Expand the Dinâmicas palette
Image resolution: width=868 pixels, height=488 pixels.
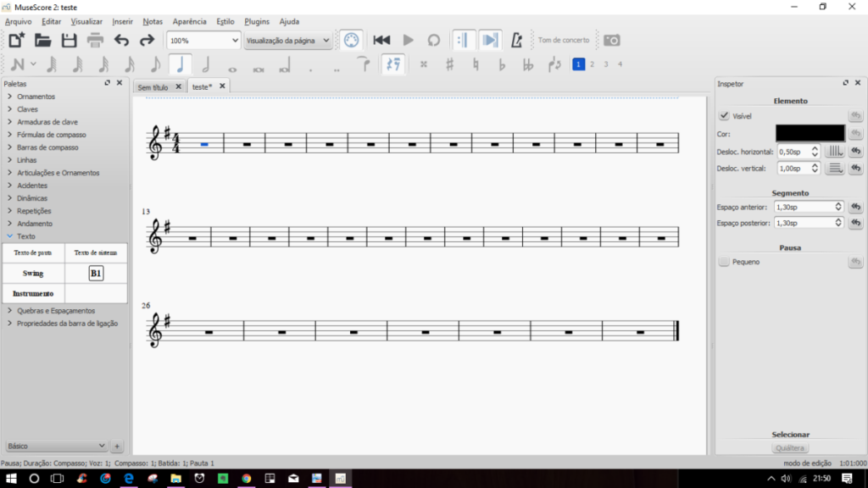coord(32,198)
